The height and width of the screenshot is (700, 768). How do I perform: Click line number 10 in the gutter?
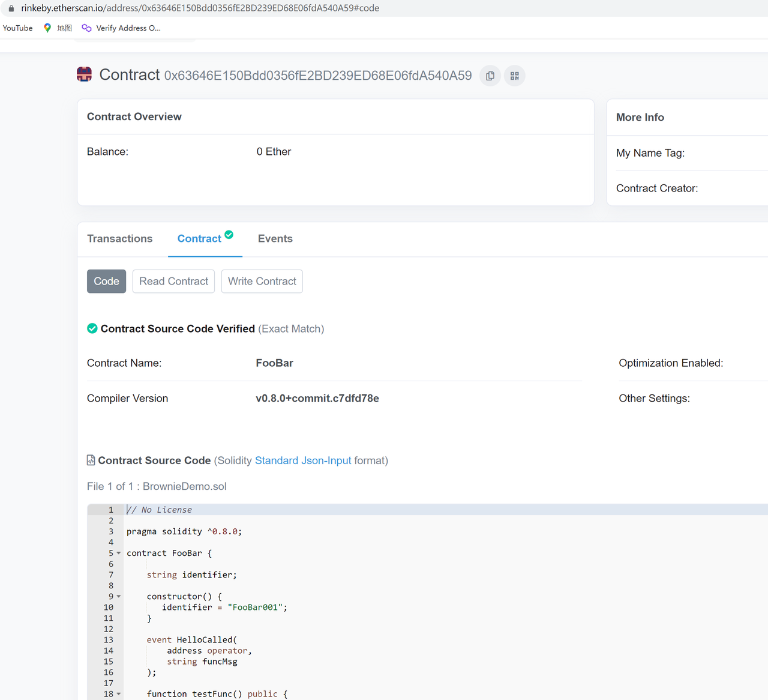click(x=109, y=608)
